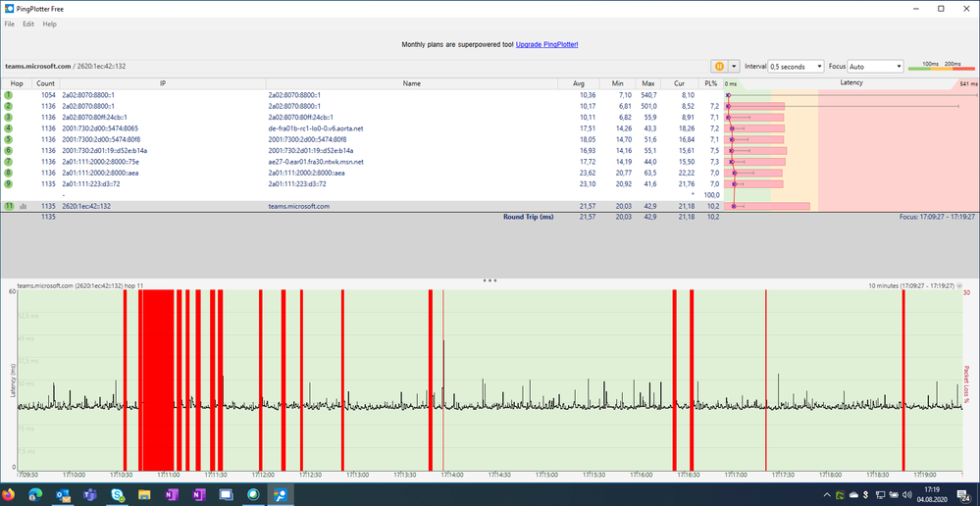
Task: Select the hop 9 green circle icon
Action: pyautogui.click(x=9, y=183)
